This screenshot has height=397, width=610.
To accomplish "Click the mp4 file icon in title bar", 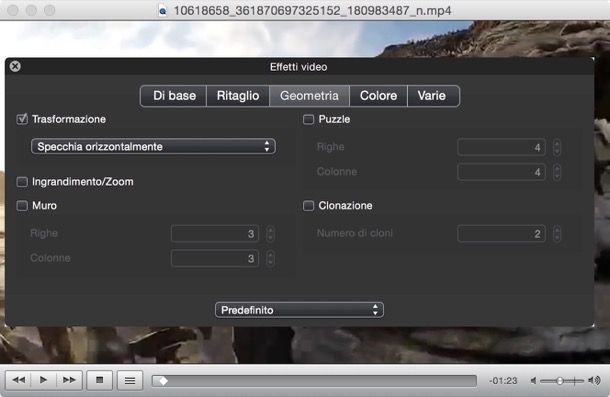I will coord(163,11).
